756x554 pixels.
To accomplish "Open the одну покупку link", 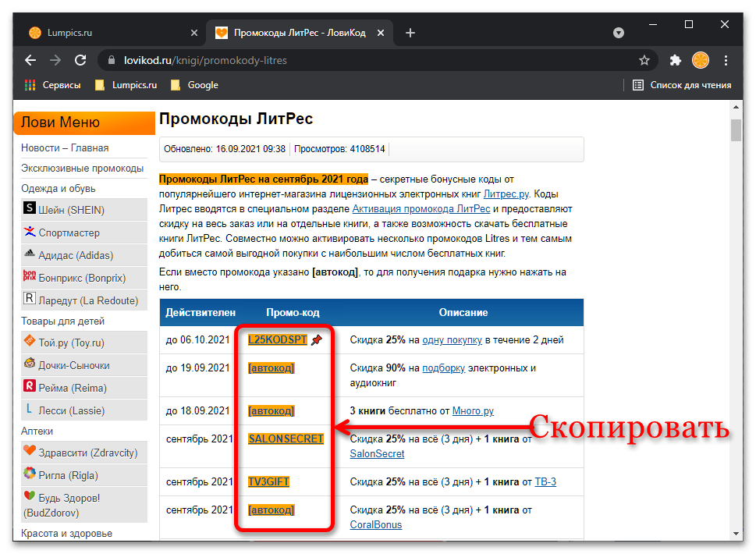I will coord(452,340).
